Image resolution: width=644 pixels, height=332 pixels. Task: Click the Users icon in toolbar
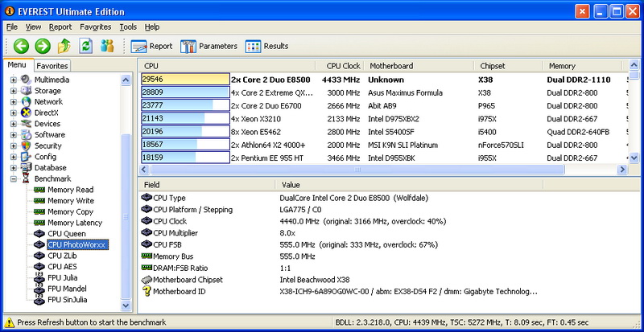(x=107, y=46)
